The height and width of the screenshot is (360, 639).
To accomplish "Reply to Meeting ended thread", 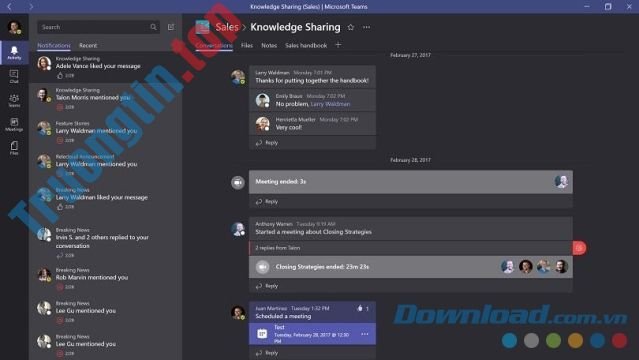I will 267,201.
